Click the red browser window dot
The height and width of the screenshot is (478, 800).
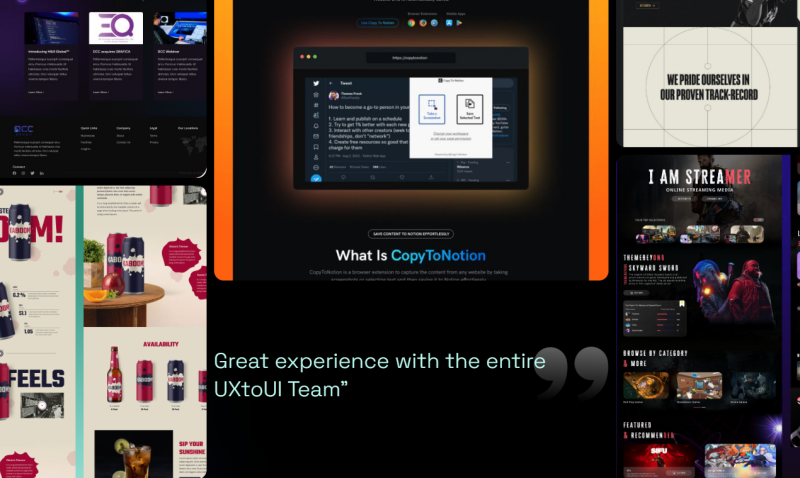coord(302,57)
